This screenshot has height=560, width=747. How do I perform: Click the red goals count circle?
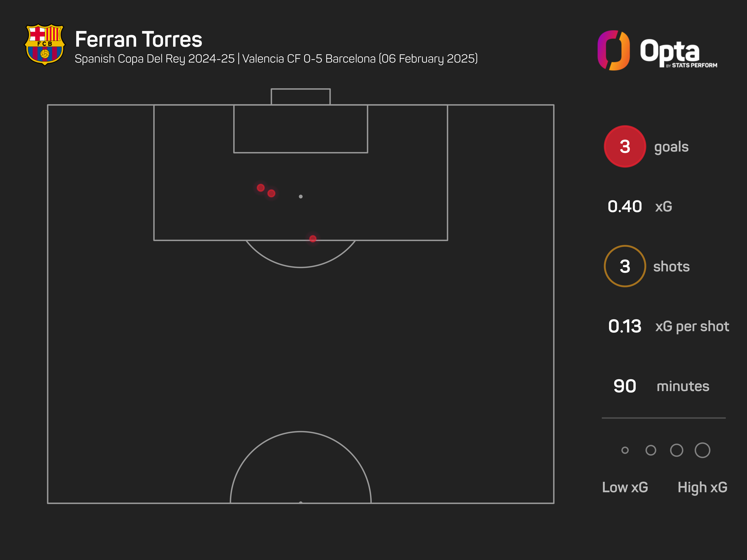[624, 147]
